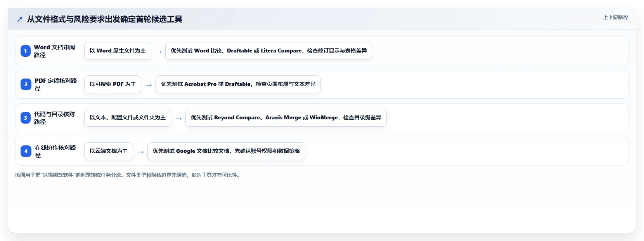The image size is (644, 241).
Task: Click the box recommending Beyond Compare
Action: 286,118
